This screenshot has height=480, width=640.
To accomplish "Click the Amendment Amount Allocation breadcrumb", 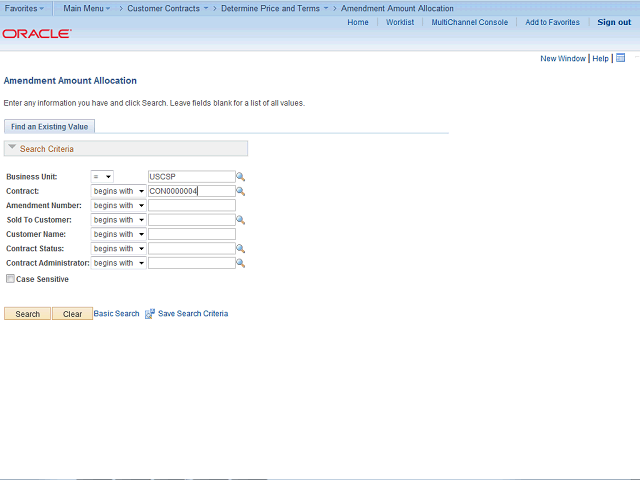I will (x=397, y=8).
